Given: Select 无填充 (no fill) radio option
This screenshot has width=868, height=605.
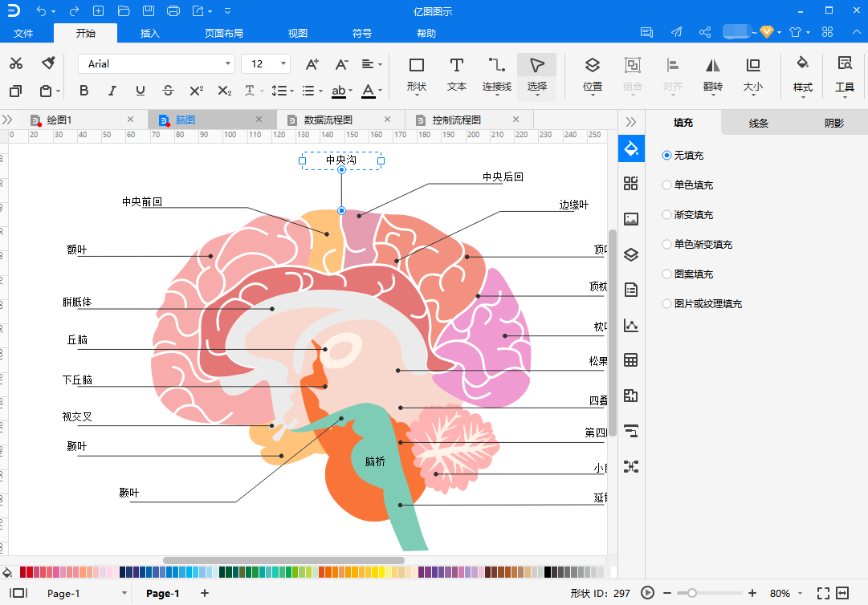Looking at the screenshot, I should pos(666,156).
